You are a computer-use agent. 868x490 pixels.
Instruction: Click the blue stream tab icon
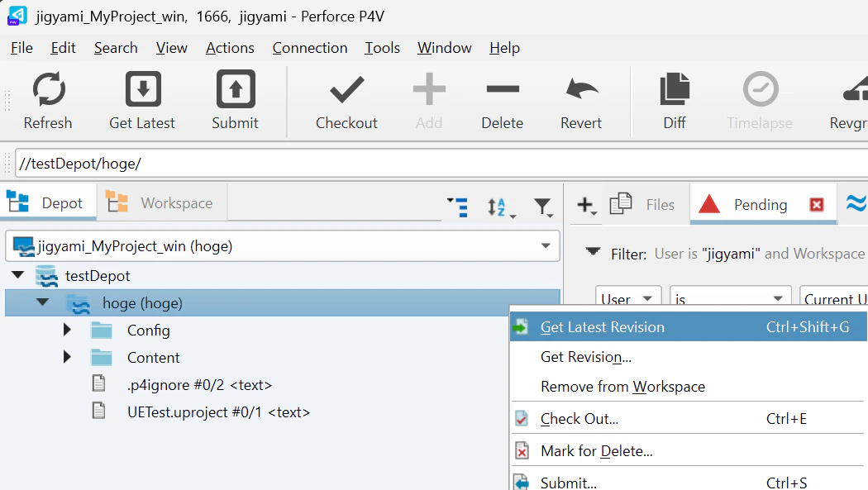coord(856,203)
